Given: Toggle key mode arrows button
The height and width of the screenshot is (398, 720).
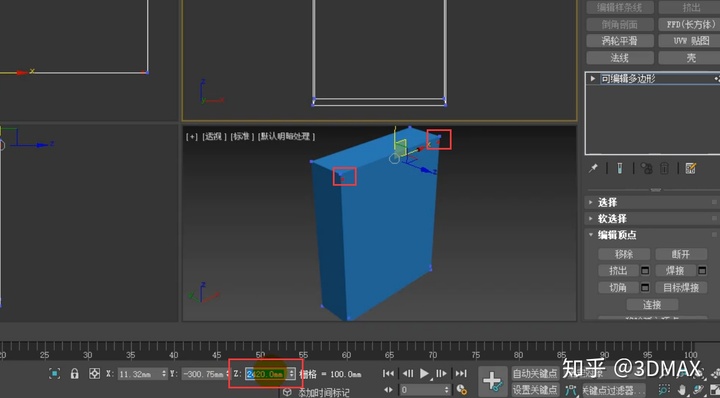Looking at the screenshot, I should pos(388,390).
